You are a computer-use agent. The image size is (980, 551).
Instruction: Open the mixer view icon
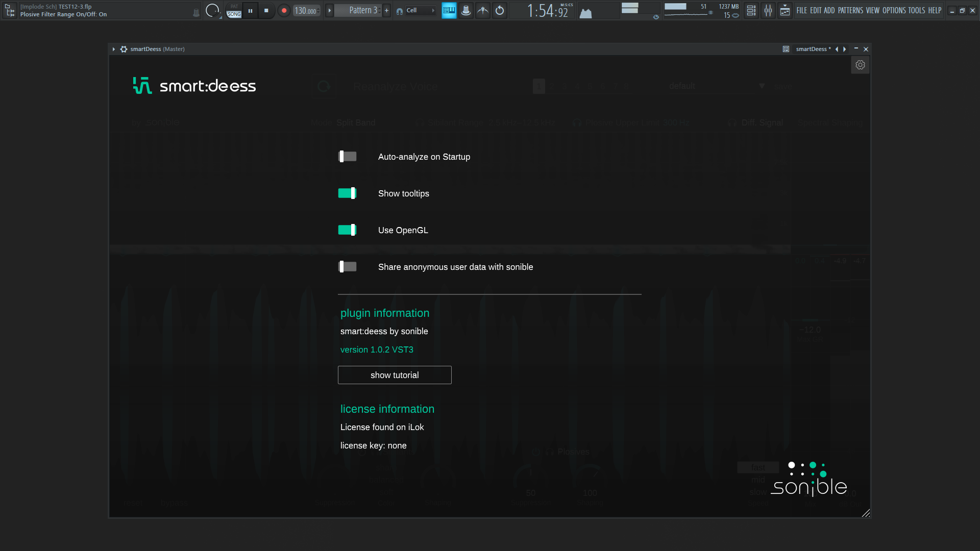768,10
